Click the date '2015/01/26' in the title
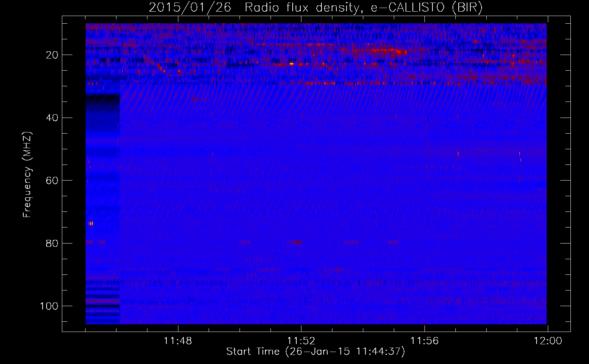 [190, 7]
